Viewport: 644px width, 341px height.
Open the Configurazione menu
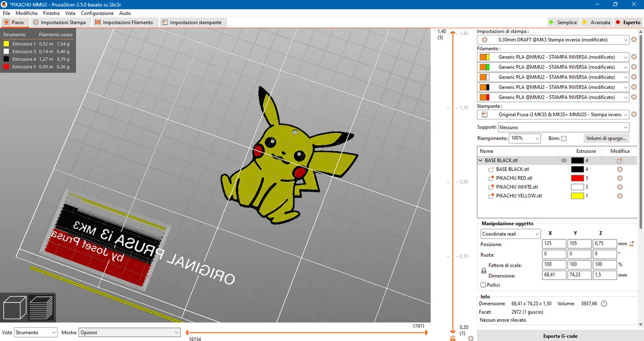point(97,13)
